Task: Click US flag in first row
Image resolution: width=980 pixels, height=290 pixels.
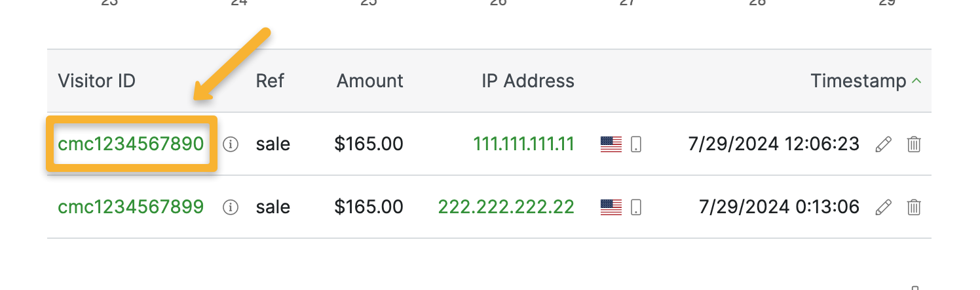Action: coord(611,144)
